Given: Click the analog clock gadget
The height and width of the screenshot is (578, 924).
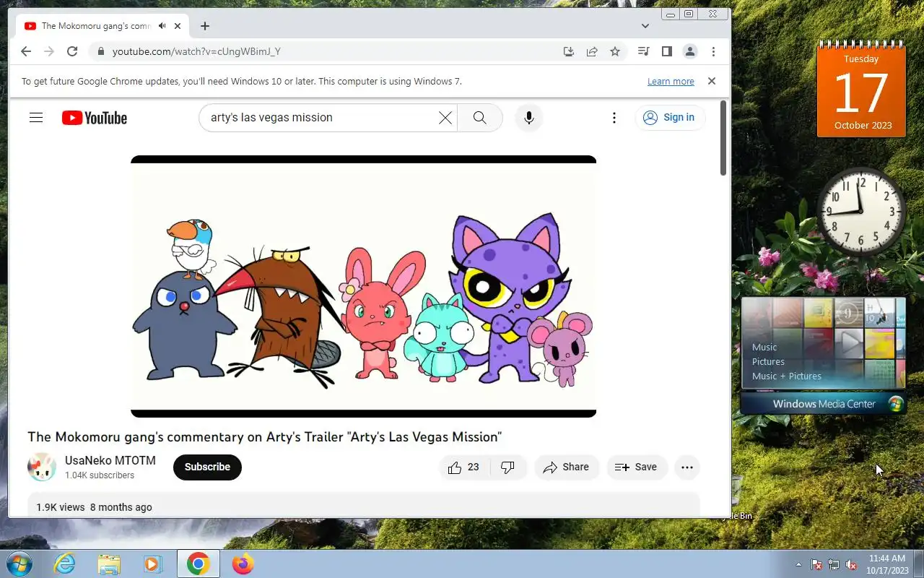Looking at the screenshot, I should (861, 211).
